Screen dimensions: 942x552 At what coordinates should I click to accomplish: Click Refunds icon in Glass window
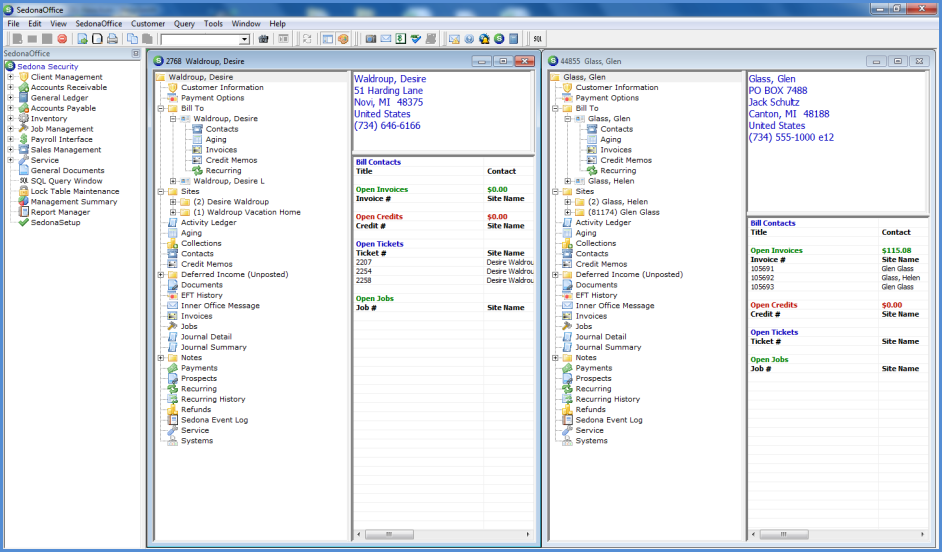coord(567,410)
